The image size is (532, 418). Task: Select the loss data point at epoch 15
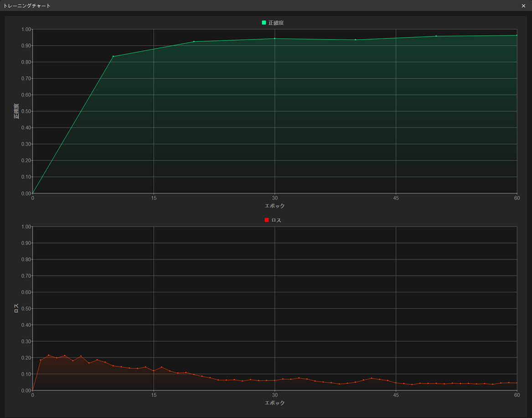click(x=154, y=371)
